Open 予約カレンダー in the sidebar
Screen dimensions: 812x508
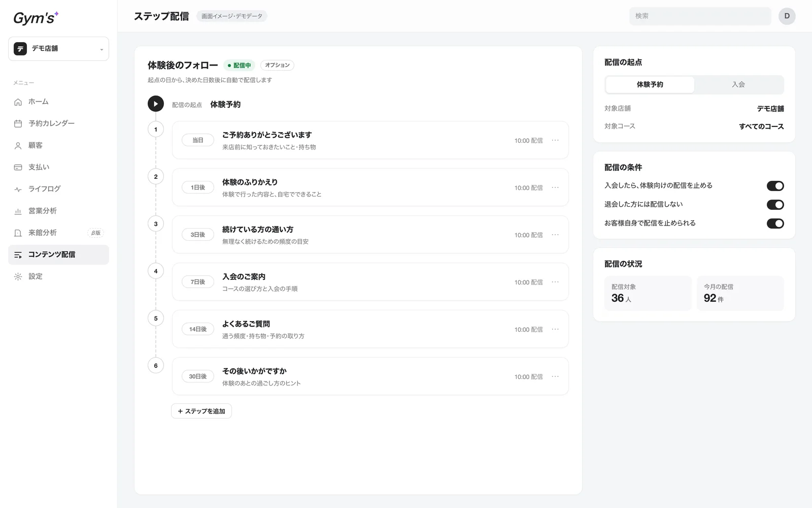(58, 123)
